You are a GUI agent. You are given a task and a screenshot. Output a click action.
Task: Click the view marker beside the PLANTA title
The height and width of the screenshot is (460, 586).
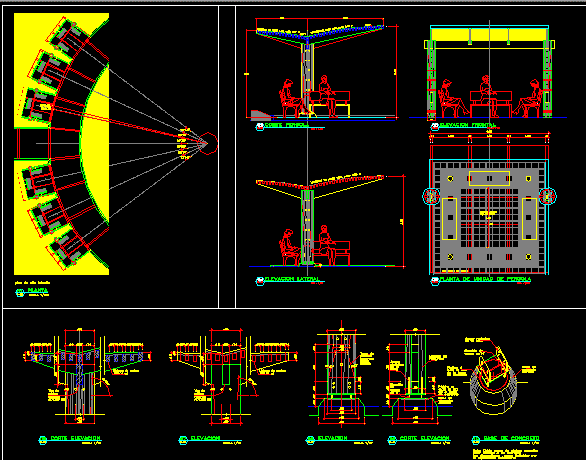19,293
